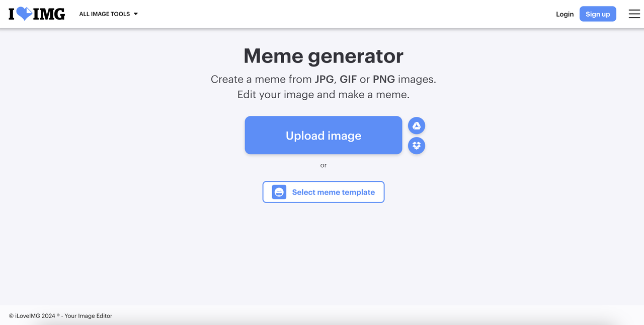Expand the caret next to All Image Tools
This screenshot has width=644, height=325.
136,14
